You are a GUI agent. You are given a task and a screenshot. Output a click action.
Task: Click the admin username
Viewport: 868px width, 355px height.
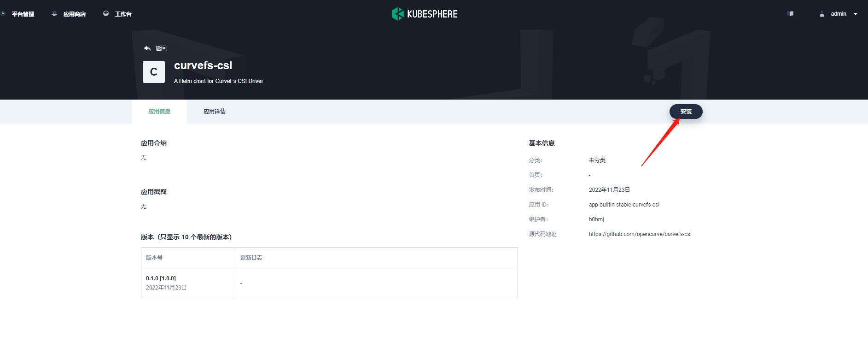tap(839, 14)
